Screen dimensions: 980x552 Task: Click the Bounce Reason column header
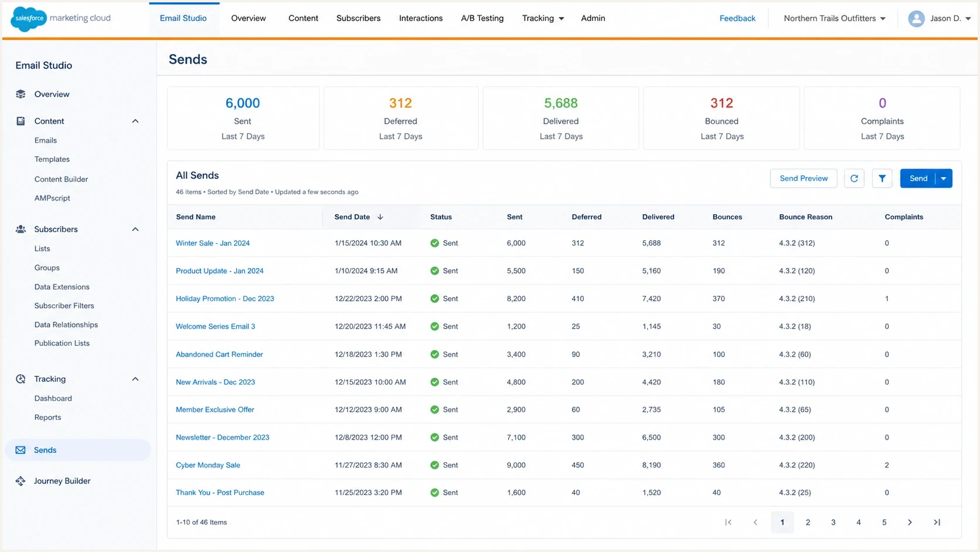point(805,217)
